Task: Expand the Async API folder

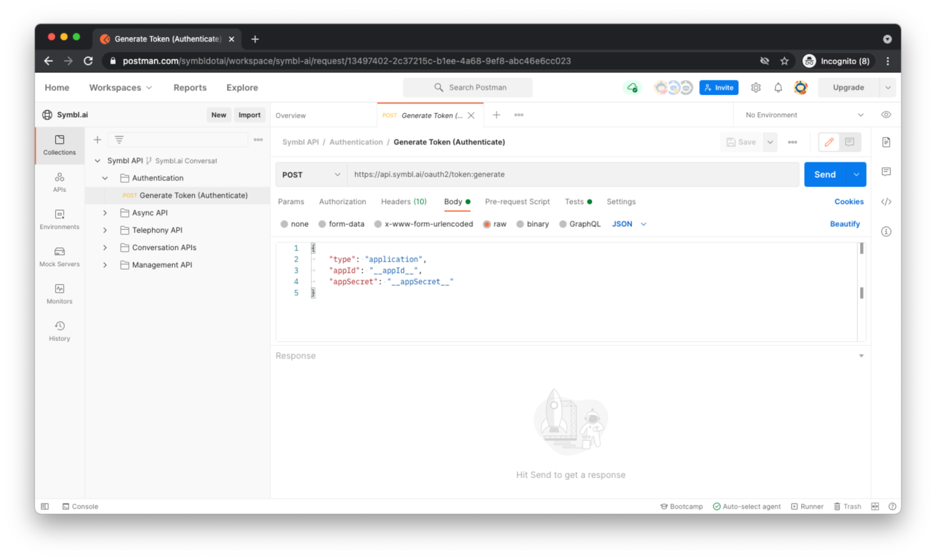Action: [x=105, y=213]
